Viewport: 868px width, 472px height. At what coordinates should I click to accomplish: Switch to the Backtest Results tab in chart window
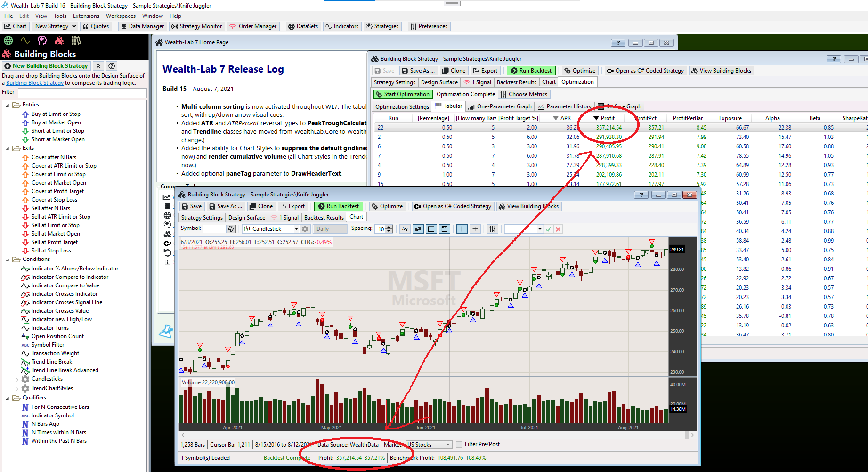pos(324,217)
